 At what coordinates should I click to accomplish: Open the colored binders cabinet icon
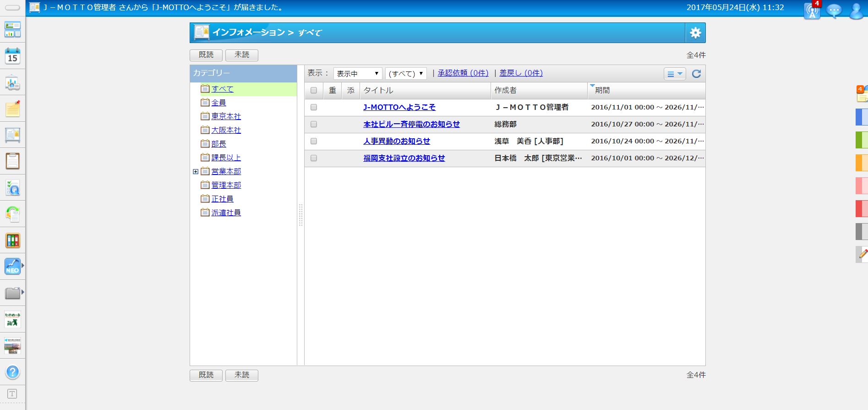pos(12,240)
